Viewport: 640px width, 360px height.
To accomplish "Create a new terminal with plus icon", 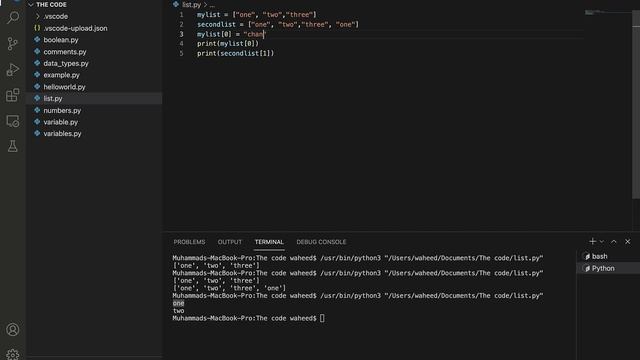I will point(593,242).
